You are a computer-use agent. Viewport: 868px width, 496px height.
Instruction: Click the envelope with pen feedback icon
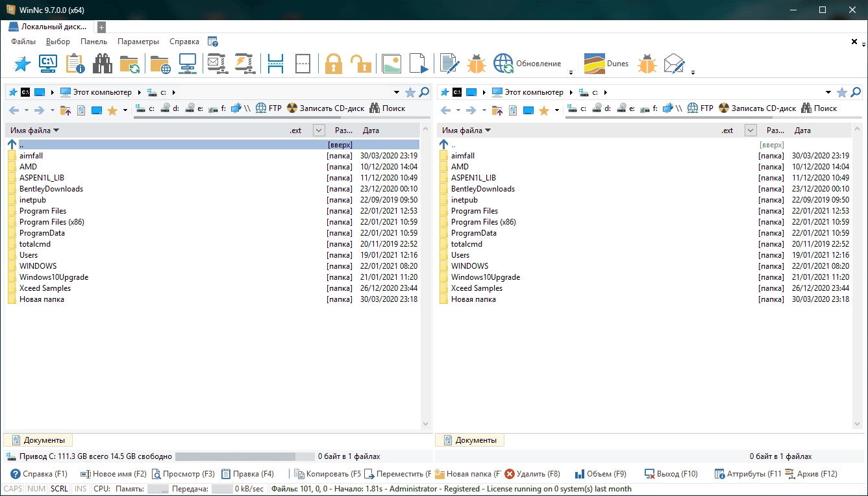[x=675, y=64]
